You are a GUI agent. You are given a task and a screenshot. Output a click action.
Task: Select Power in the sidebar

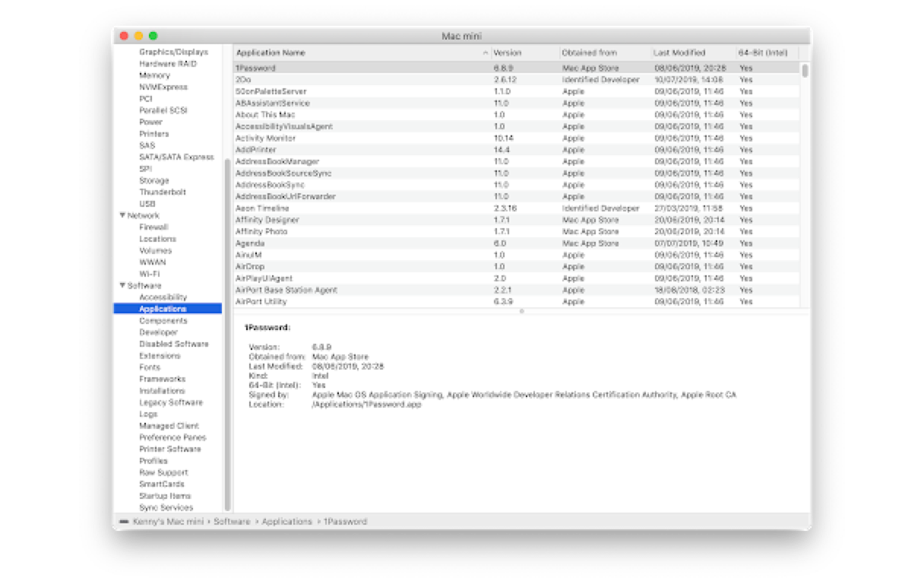coord(150,122)
